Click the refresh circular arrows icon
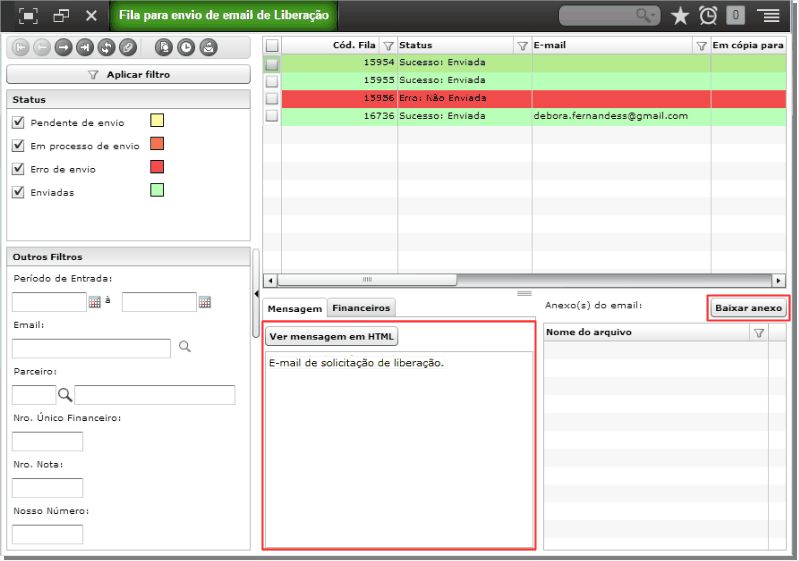Image resolution: width=799 pixels, height=561 pixels. pos(106,47)
